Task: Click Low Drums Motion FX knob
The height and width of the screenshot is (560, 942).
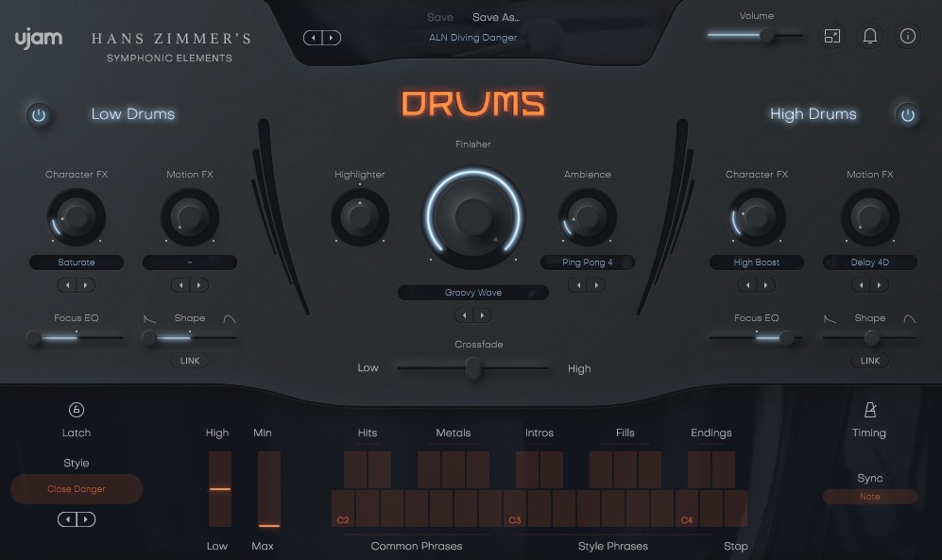Action: click(190, 216)
